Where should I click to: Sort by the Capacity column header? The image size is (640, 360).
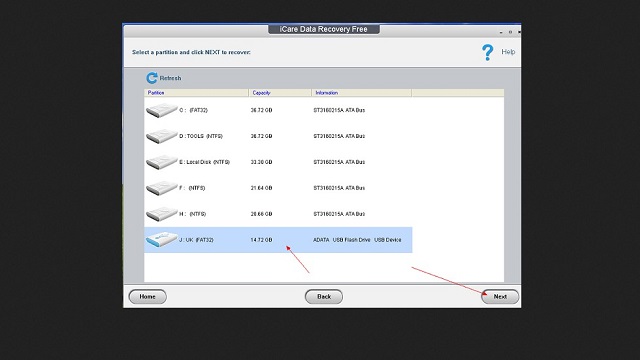(280, 93)
